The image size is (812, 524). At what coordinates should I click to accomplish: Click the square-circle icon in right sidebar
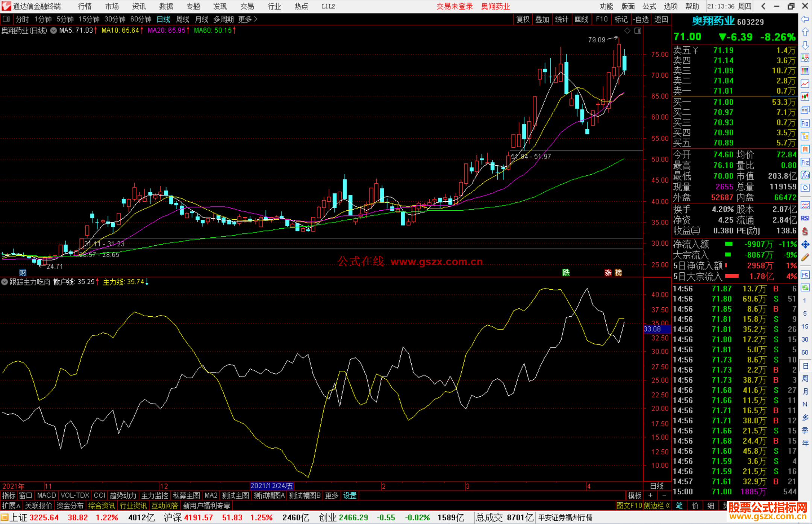805,188
